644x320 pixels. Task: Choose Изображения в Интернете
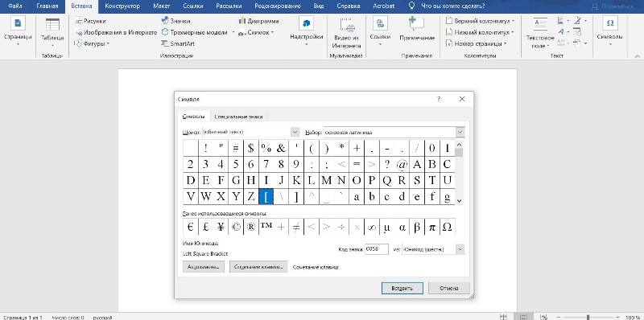tap(116, 32)
